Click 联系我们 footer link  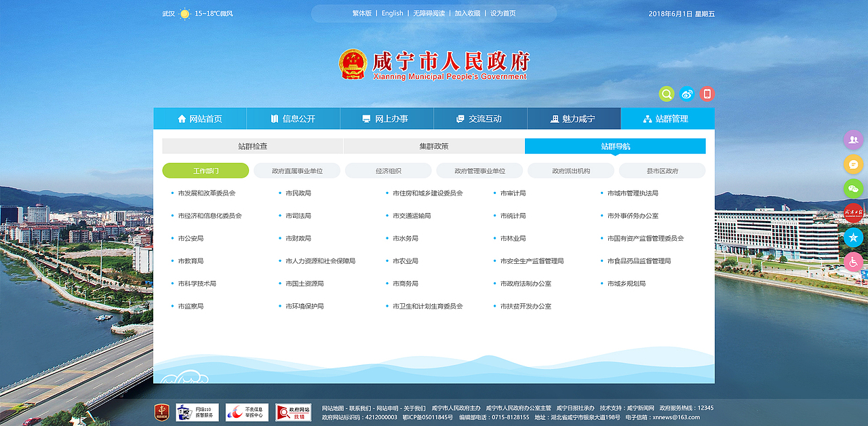tap(360, 408)
